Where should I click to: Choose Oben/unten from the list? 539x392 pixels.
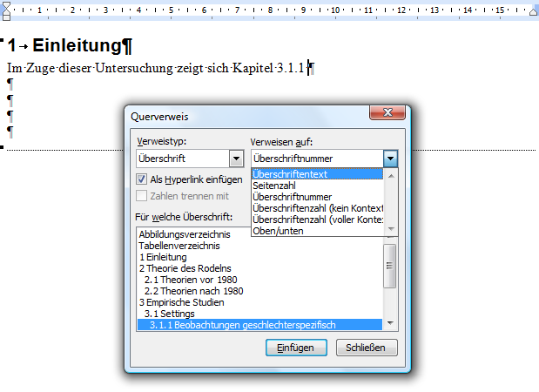(317, 231)
